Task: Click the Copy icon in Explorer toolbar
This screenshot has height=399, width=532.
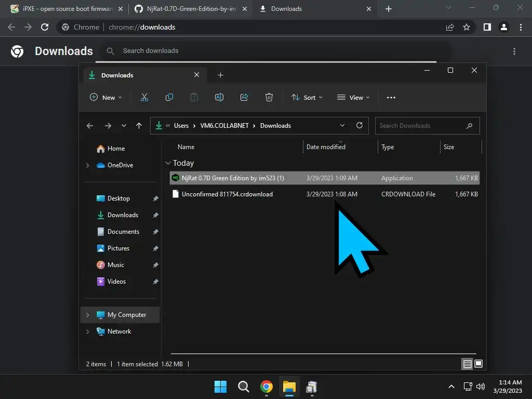Action: (x=169, y=97)
